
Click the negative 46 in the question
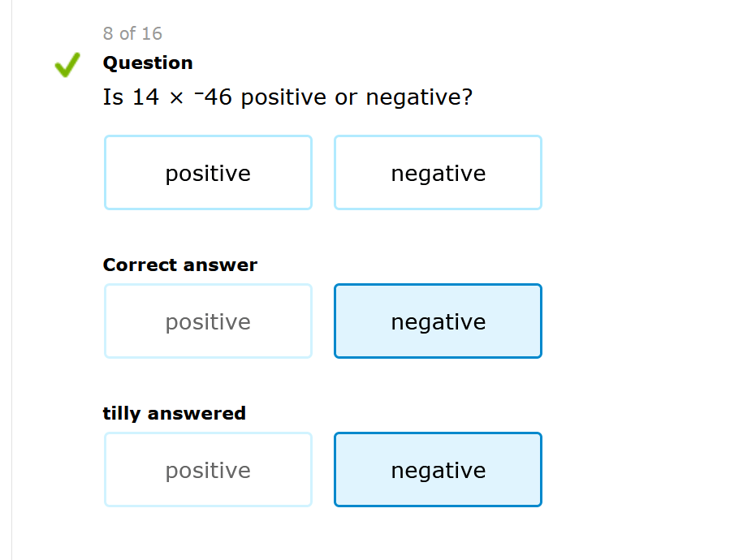point(214,98)
